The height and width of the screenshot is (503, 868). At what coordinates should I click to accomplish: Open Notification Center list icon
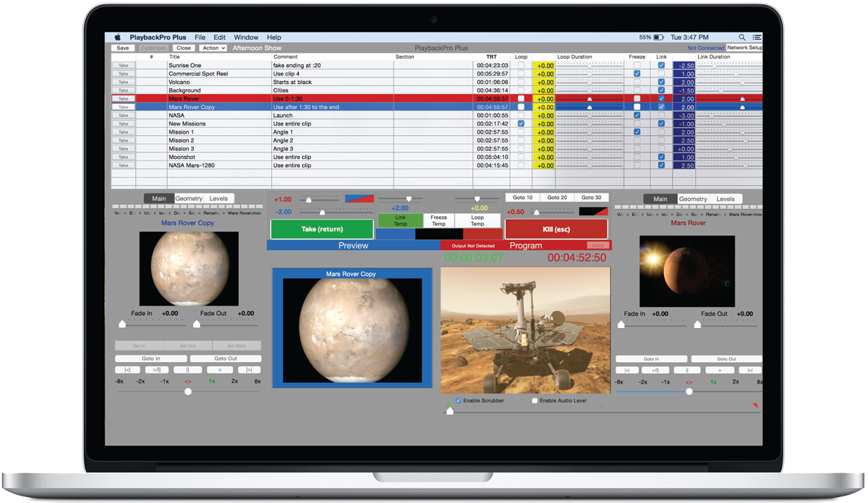click(x=757, y=37)
